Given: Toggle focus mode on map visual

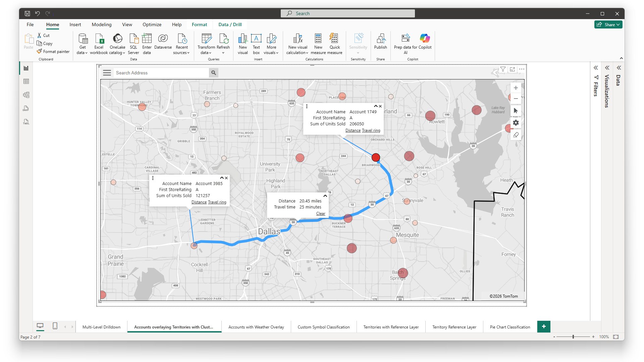Looking at the screenshot, I should point(512,69).
